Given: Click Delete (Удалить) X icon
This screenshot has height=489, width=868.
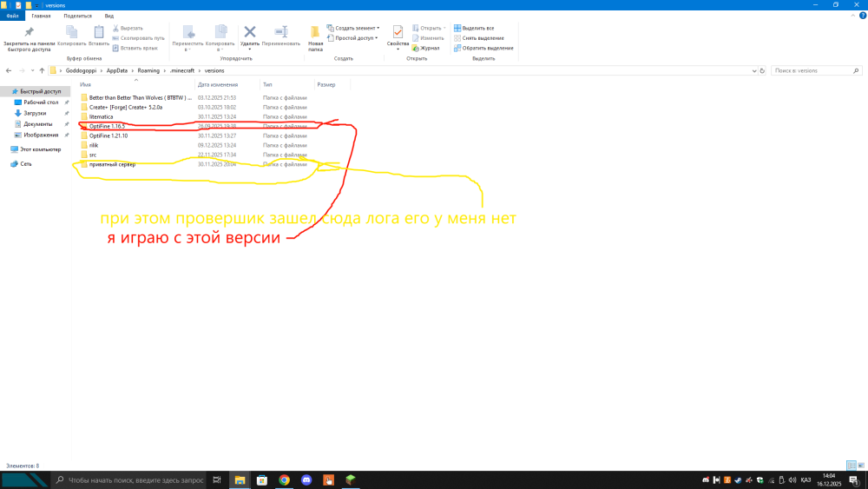Looking at the screenshot, I should pos(250,32).
